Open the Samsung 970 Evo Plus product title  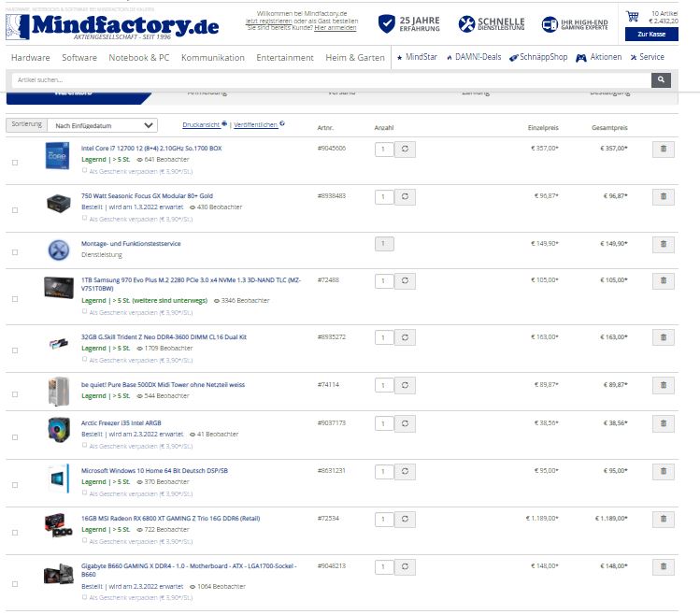(191, 284)
